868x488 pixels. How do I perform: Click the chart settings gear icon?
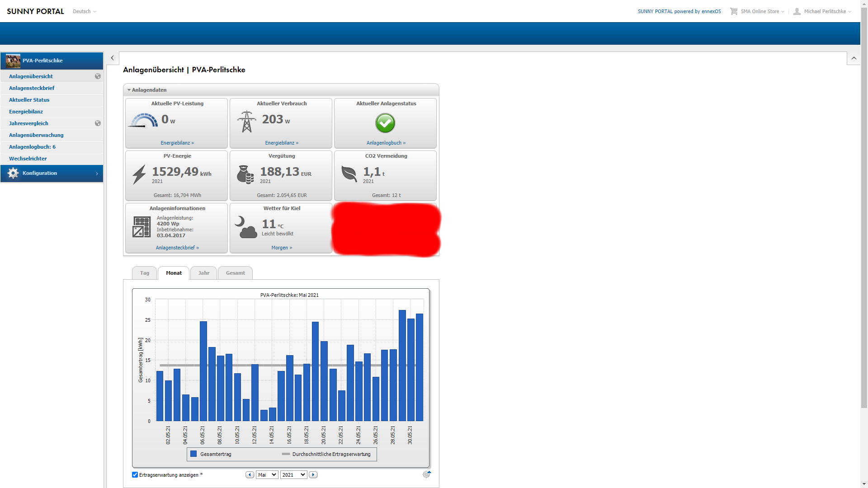tap(426, 474)
